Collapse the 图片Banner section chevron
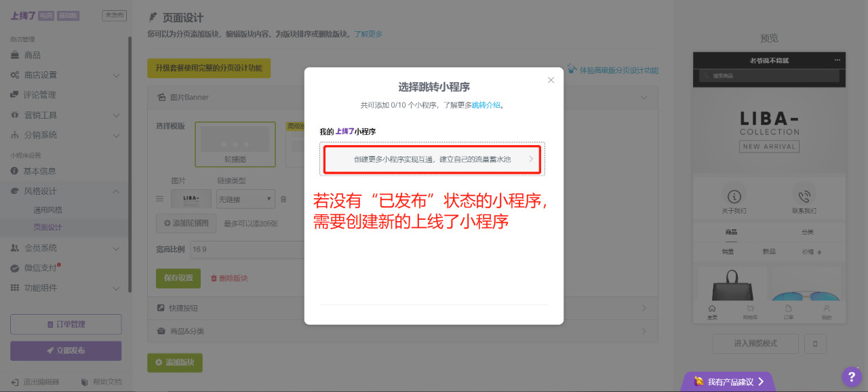The width and height of the screenshot is (868, 392). (643, 97)
